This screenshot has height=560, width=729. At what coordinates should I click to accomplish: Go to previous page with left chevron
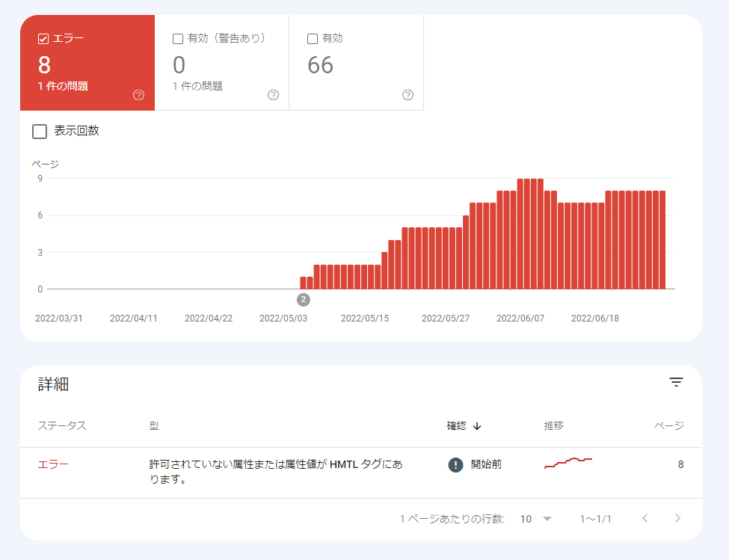coord(645,519)
